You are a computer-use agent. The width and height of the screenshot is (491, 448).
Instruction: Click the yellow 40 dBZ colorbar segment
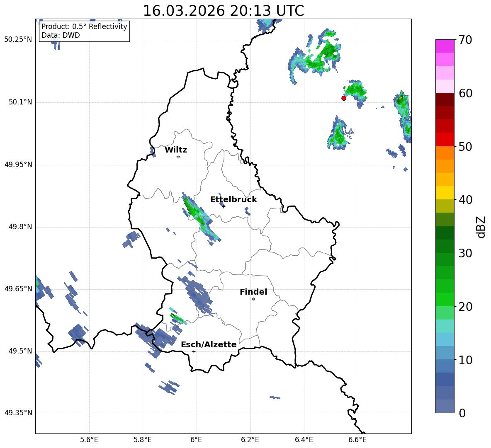[x=445, y=193]
